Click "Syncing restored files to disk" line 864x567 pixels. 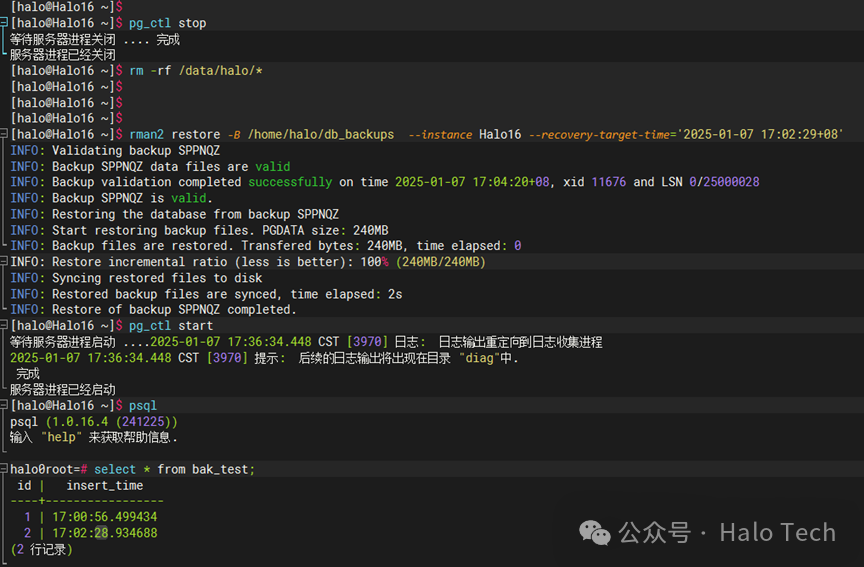pyautogui.click(x=157, y=278)
